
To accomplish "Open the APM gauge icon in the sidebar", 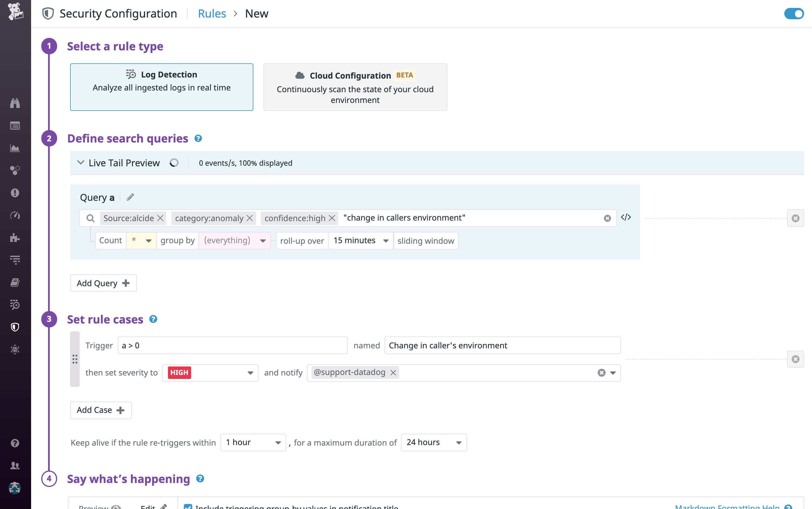I will click(15, 215).
